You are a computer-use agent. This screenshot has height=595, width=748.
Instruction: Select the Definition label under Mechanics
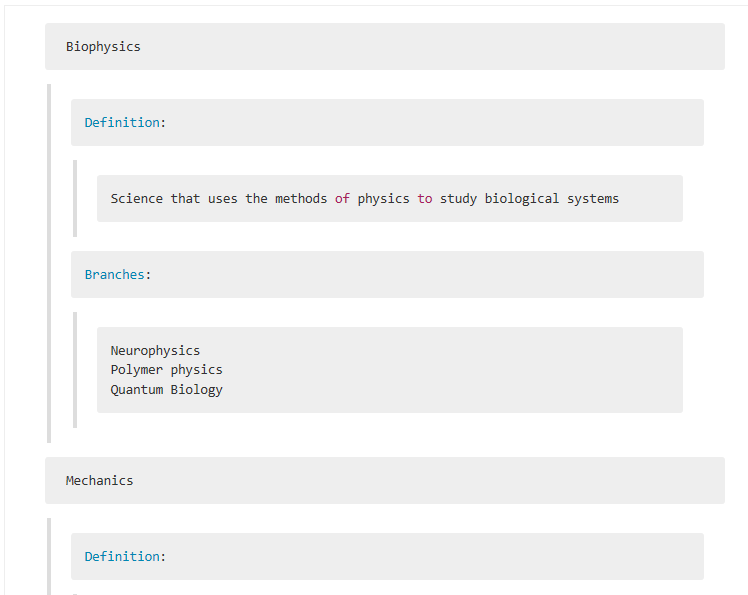[x=122, y=556]
